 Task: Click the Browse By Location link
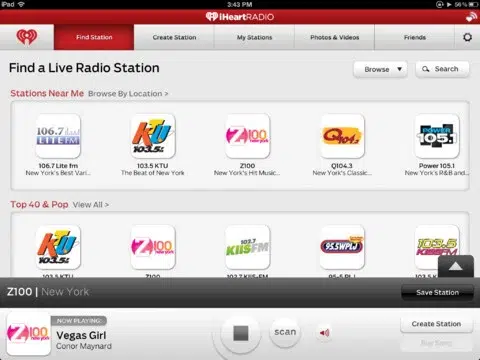[128, 94]
